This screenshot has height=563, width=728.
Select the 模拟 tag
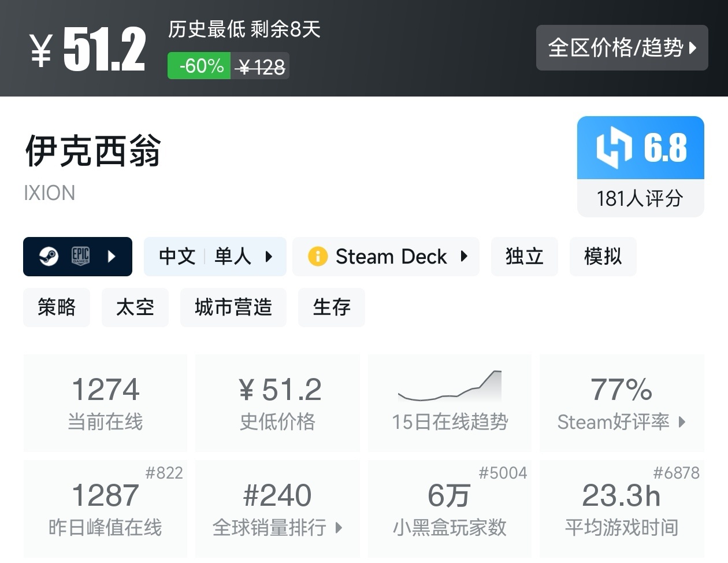pos(603,256)
